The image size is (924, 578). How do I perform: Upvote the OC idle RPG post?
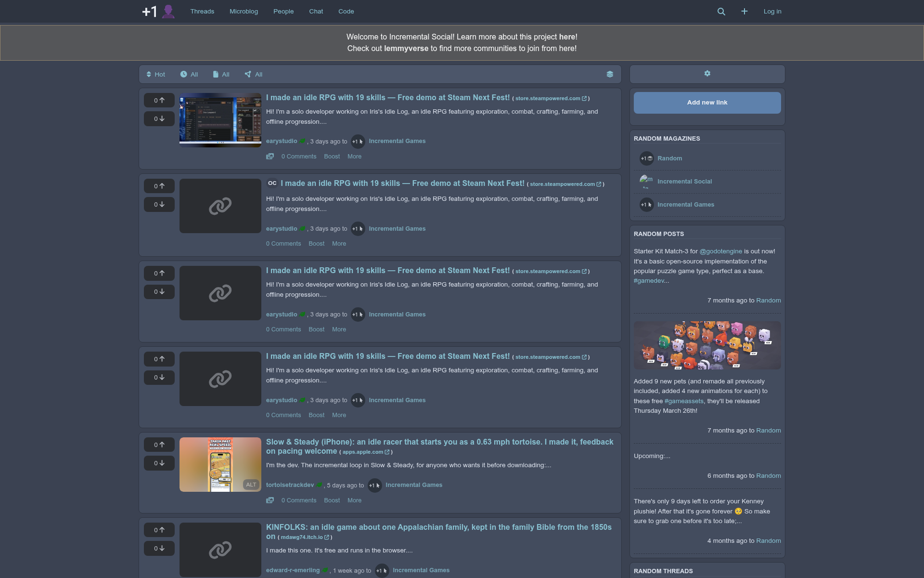(x=159, y=186)
